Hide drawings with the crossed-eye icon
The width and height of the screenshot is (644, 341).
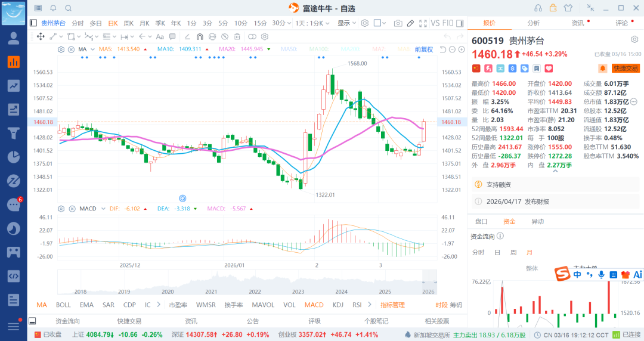(x=225, y=36)
